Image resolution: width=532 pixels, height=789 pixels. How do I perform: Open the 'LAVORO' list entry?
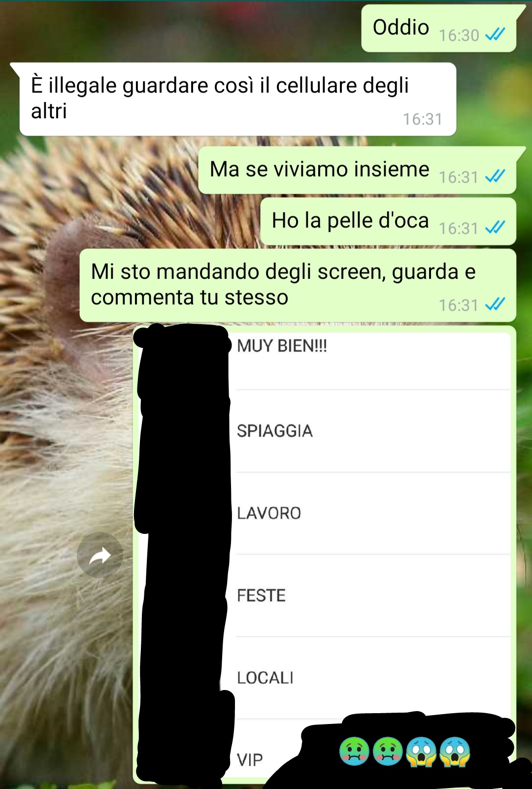(373, 513)
